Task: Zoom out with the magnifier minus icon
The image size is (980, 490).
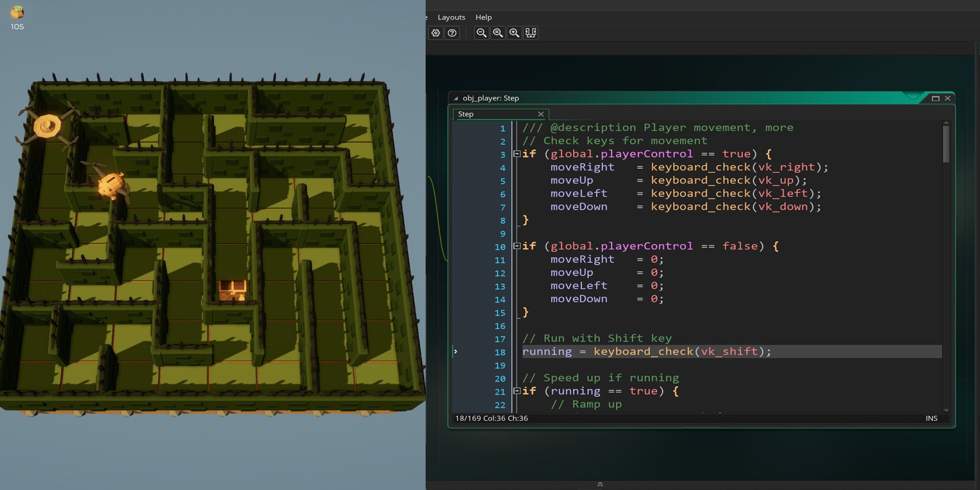Action: pyautogui.click(x=481, y=33)
